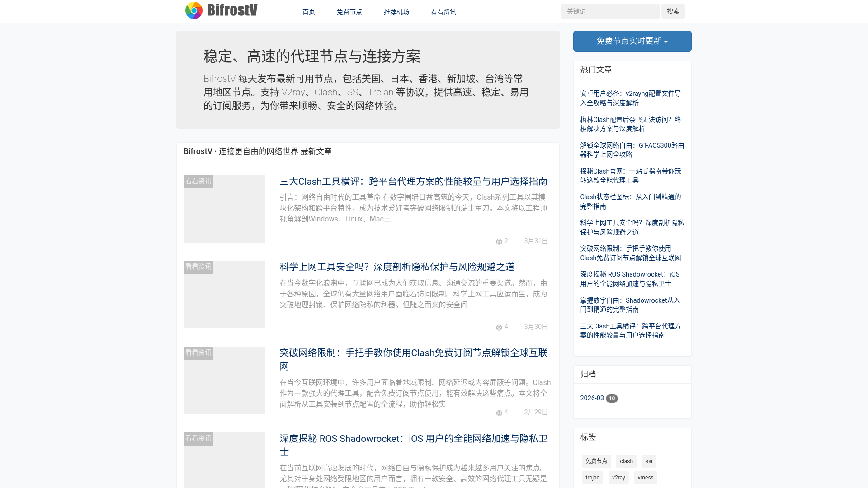Viewport: 868px width, 488px height.
Task: Select the 免费节点 tag
Action: click(x=596, y=461)
